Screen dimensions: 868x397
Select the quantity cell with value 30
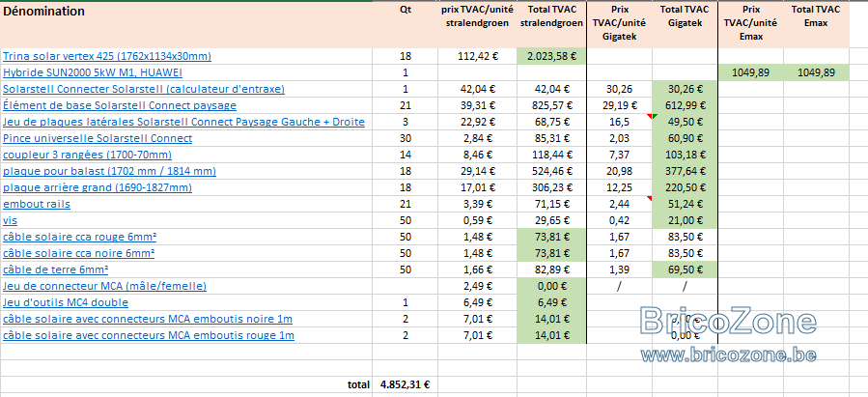coord(406,138)
